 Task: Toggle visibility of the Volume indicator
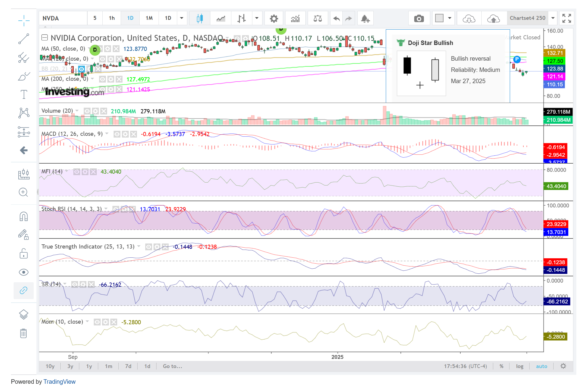tap(87, 111)
